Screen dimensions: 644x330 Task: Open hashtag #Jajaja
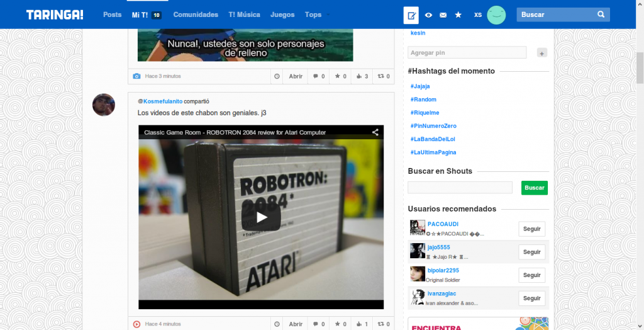[x=420, y=86]
